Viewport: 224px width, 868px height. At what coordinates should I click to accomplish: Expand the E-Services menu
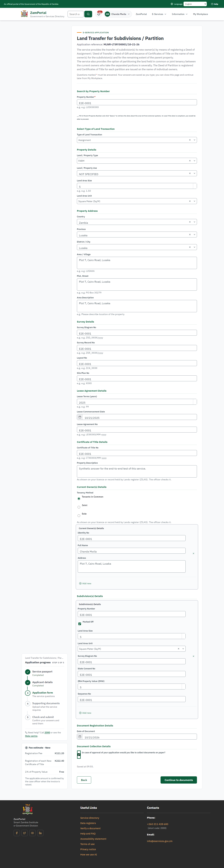coord(159,14)
